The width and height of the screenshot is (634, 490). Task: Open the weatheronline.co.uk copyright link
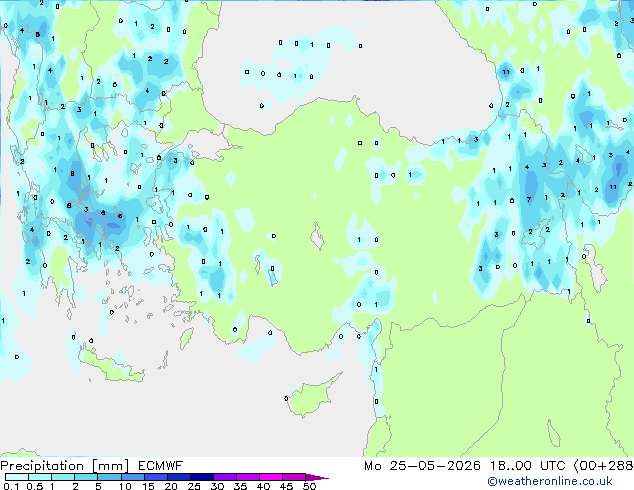550,481
